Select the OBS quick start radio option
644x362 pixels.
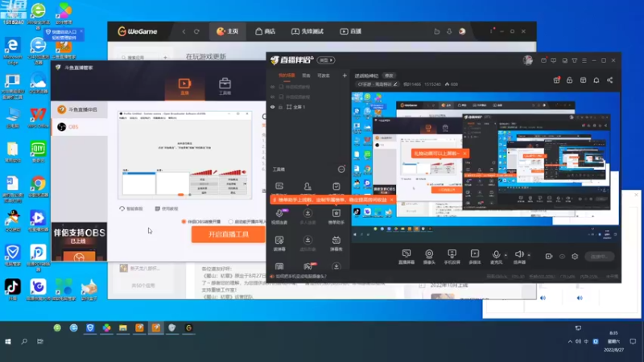184,222
